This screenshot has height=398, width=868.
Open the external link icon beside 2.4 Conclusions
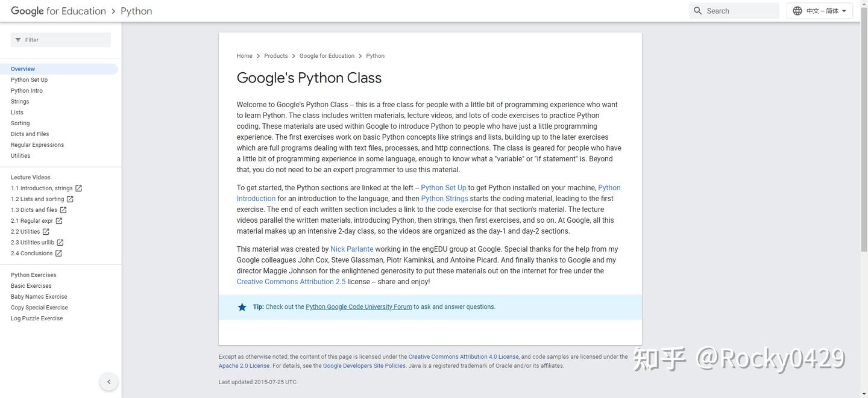pos(58,253)
